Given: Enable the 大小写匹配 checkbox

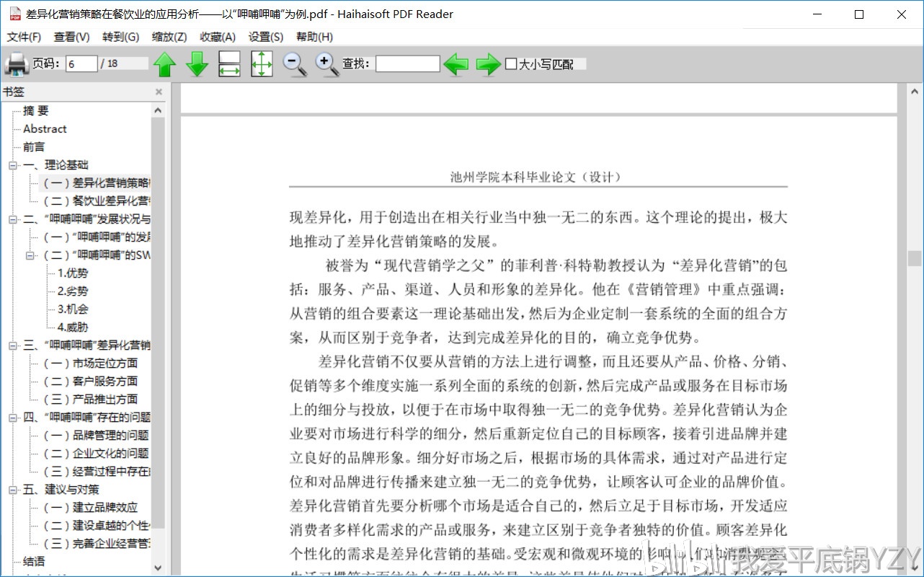Looking at the screenshot, I should (x=511, y=64).
